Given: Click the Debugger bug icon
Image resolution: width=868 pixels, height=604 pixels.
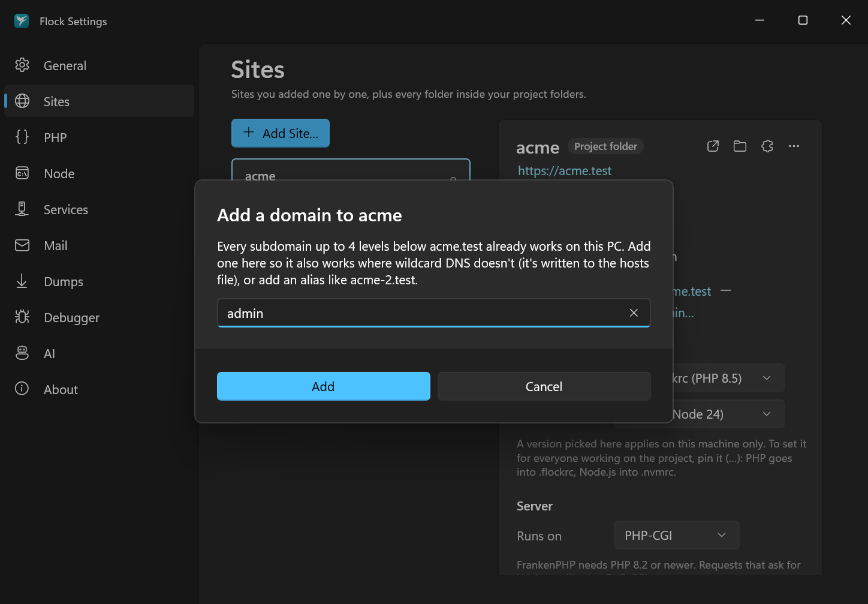Looking at the screenshot, I should coord(22,317).
